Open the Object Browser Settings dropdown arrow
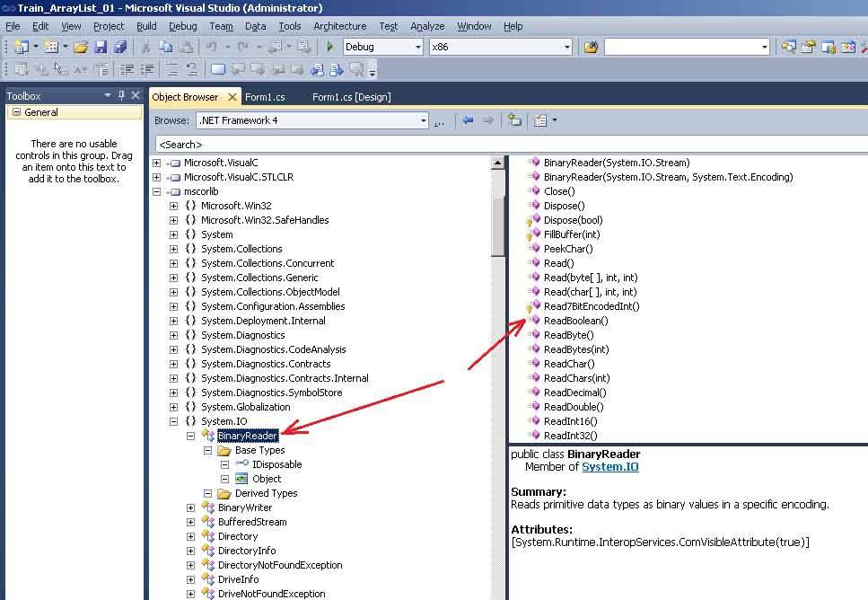This screenshot has width=868, height=600. point(555,119)
